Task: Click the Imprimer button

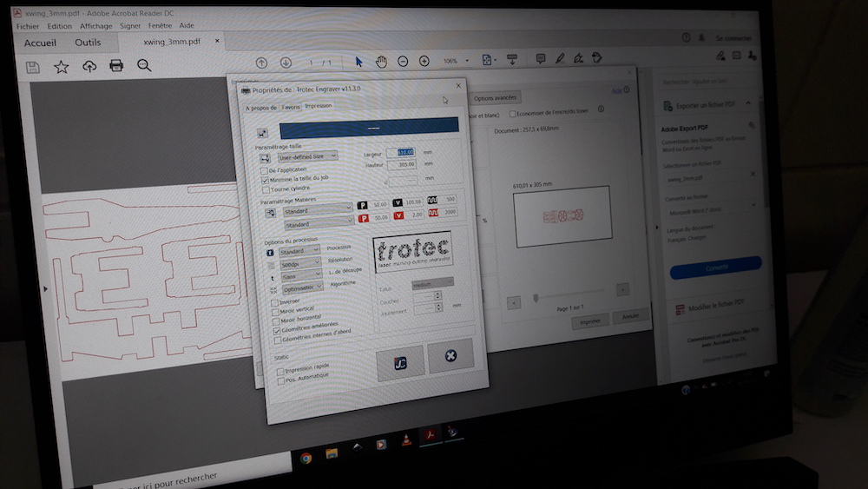Action: (x=590, y=321)
